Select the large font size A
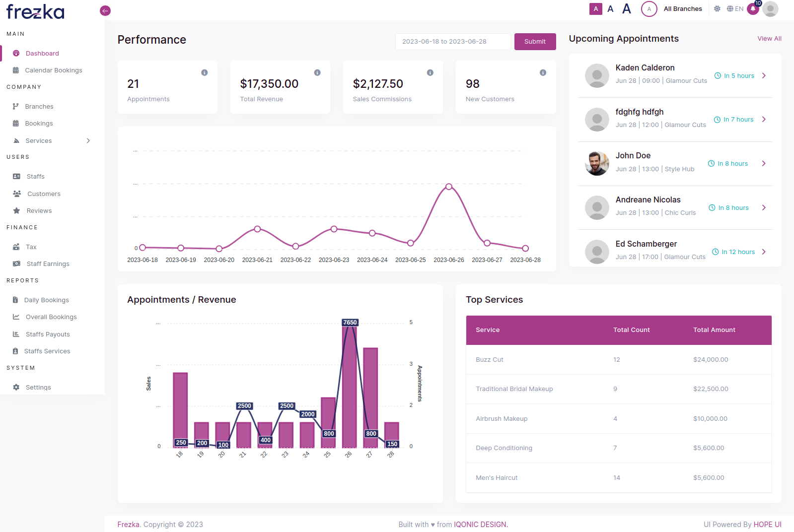This screenshot has height=532, width=794. (x=627, y=8)
